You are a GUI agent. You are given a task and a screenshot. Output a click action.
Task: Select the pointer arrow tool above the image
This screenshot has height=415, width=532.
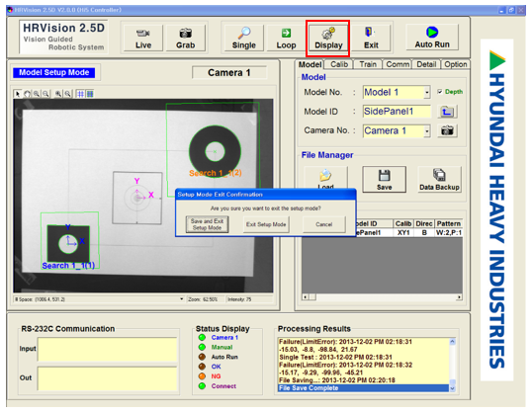pos(17,94)
